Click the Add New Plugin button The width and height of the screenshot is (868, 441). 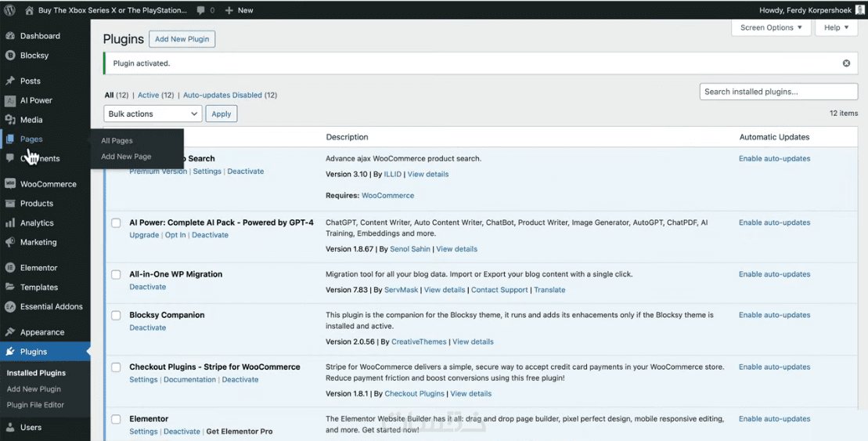point(183,39)
